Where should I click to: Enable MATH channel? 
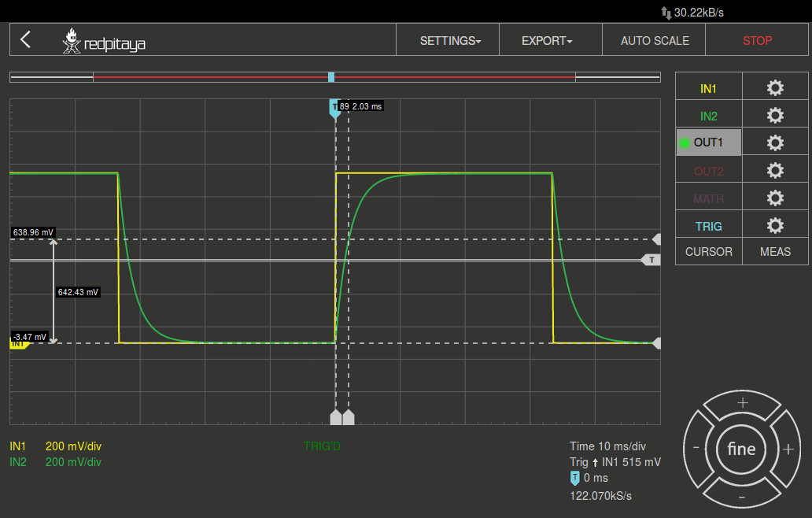708,198
